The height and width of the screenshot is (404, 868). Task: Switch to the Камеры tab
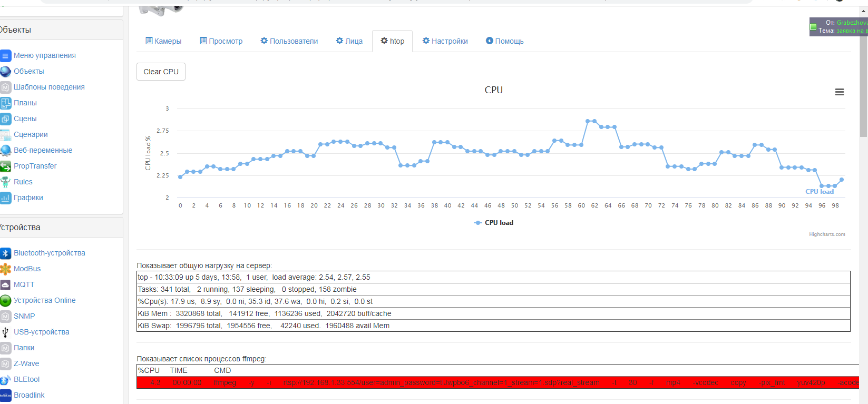[163, 41]
